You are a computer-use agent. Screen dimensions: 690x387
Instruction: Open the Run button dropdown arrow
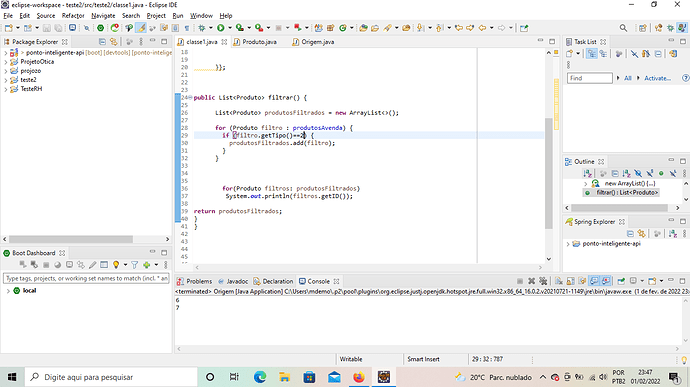230,28
